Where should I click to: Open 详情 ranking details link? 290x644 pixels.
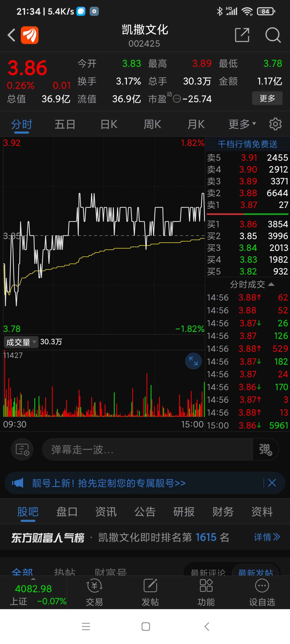pos(267,537)
